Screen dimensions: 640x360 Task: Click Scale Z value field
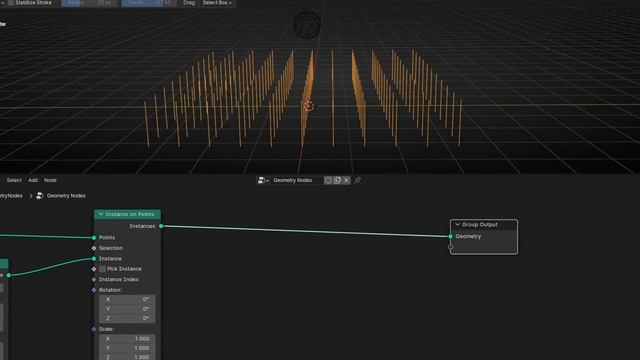click(x=127, y=357)
